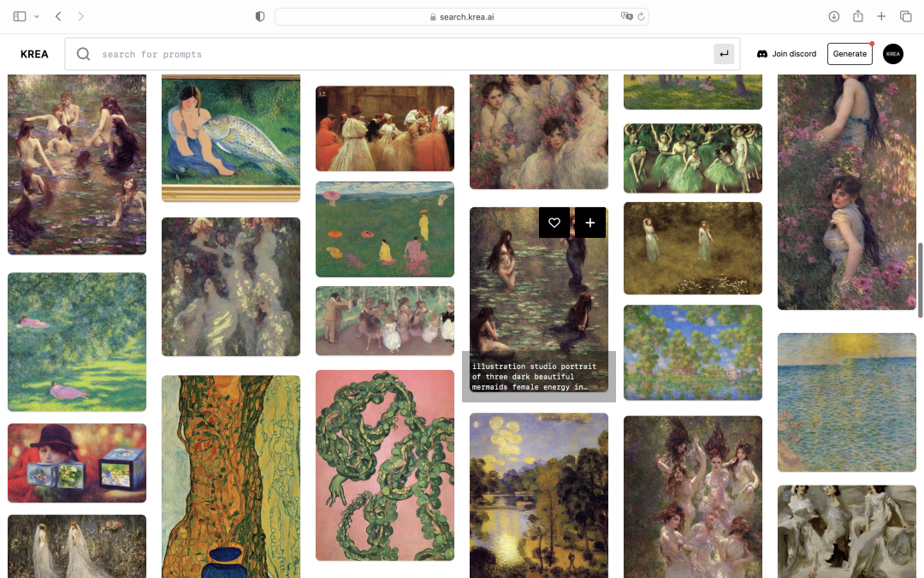
Task: Toggle the Safari sidebar
Action: click(20, 16)
